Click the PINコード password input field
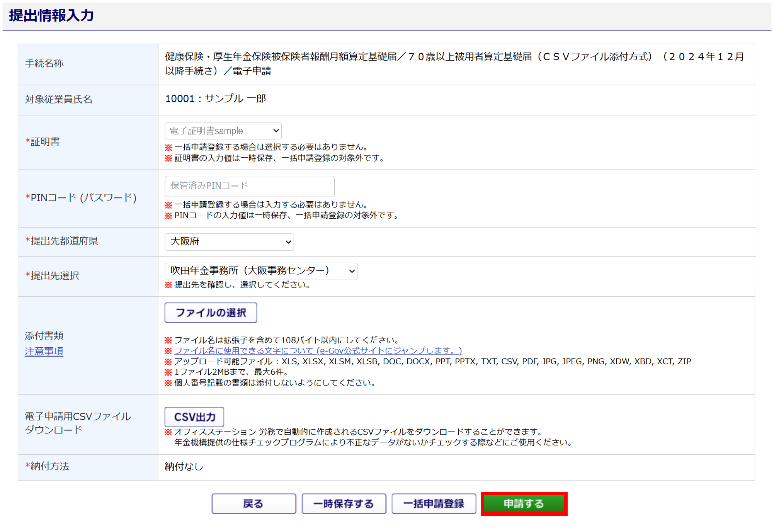The image size is (774, 532). click(249, 186)
